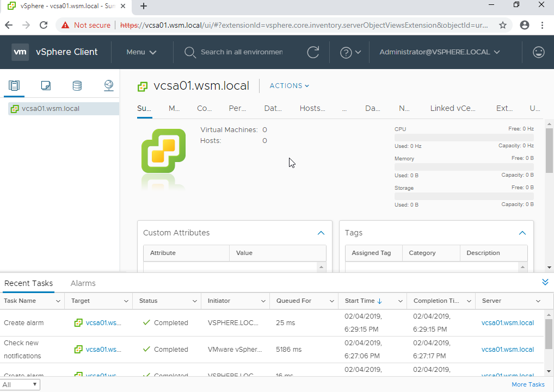The height and width of the screenshot is (392, 554).
Task: Close the vSphere browser tab
Action: point(123,6)
